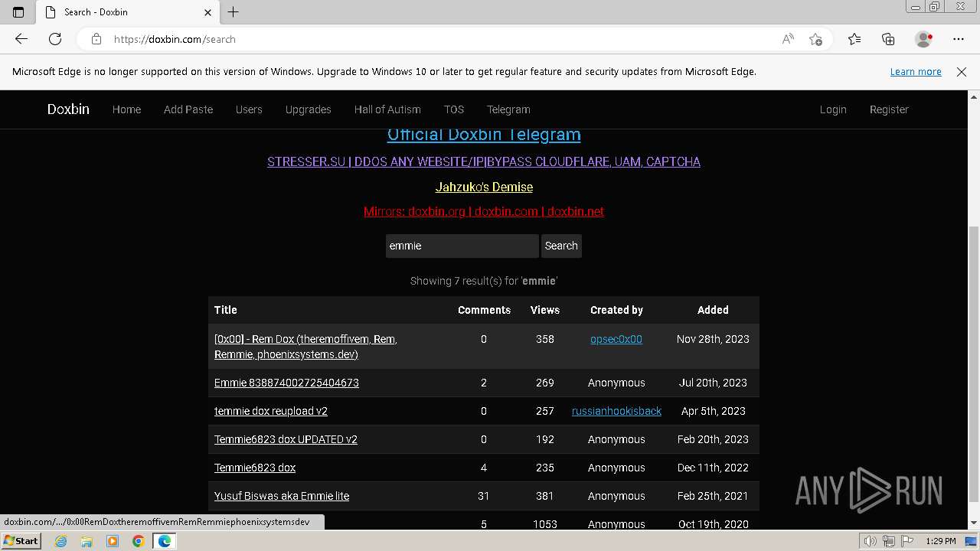Open the Login page
This screenshot has width=980, height=551.
(833, 109)
